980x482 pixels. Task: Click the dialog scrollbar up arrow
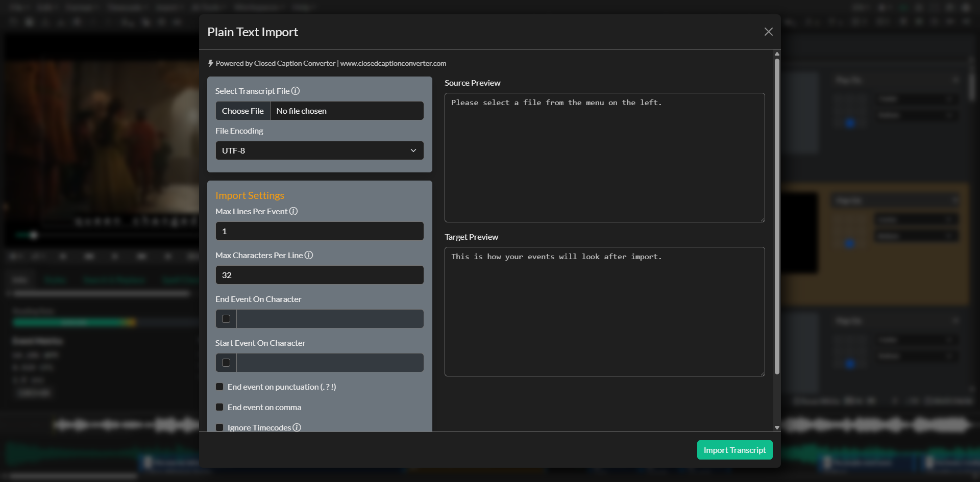[x=777, y=54]
